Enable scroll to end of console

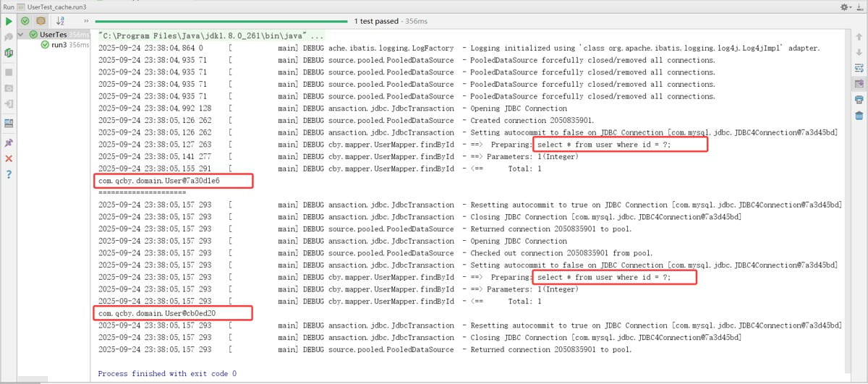pos(859,83)
